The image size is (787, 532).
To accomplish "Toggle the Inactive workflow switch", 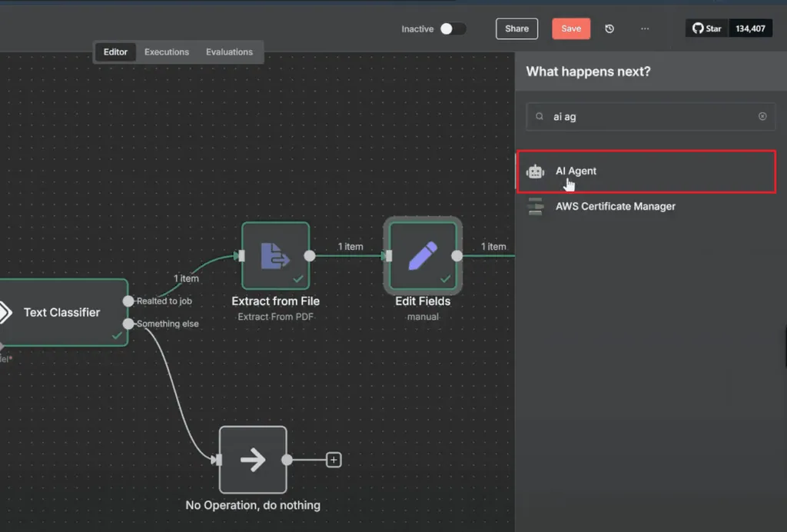I will click(453, 28).
